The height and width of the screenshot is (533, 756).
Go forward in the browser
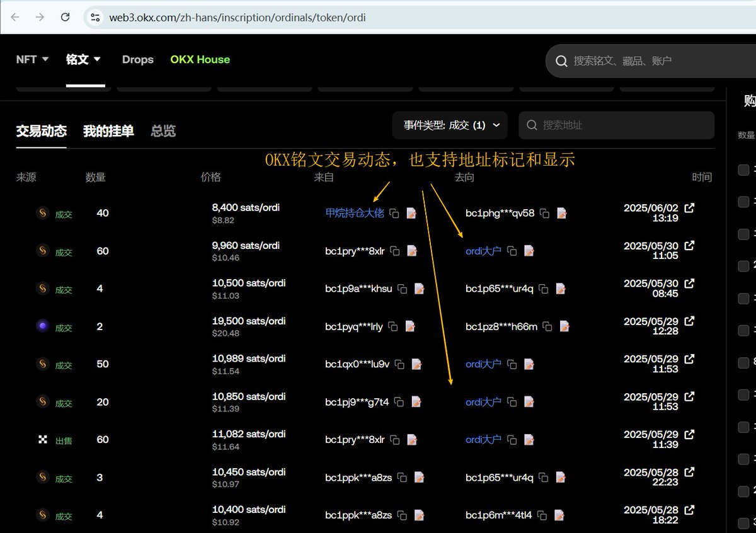40,17
